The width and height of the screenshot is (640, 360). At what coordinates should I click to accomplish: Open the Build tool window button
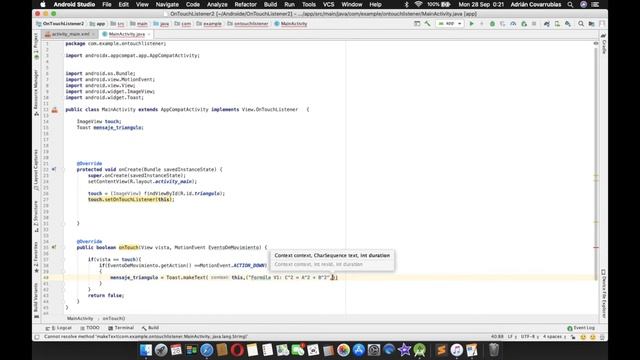[x=151, y=328]
